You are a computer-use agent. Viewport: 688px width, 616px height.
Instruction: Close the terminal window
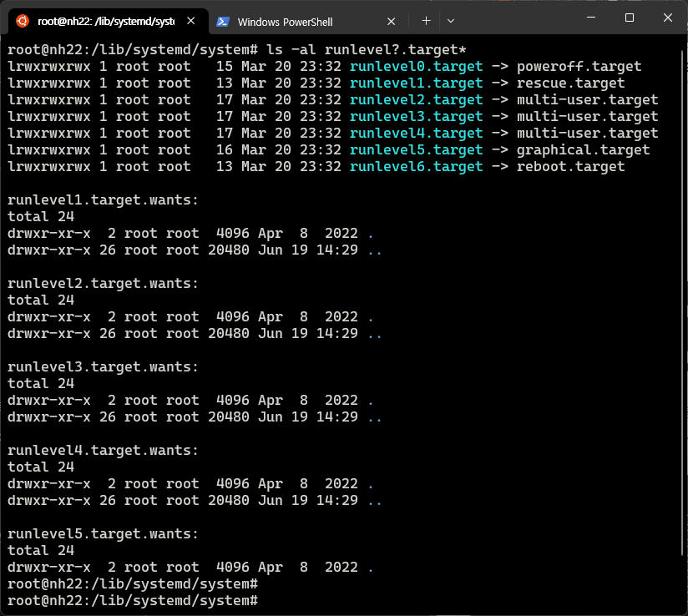pyautogui.click(x=668, y=18)
